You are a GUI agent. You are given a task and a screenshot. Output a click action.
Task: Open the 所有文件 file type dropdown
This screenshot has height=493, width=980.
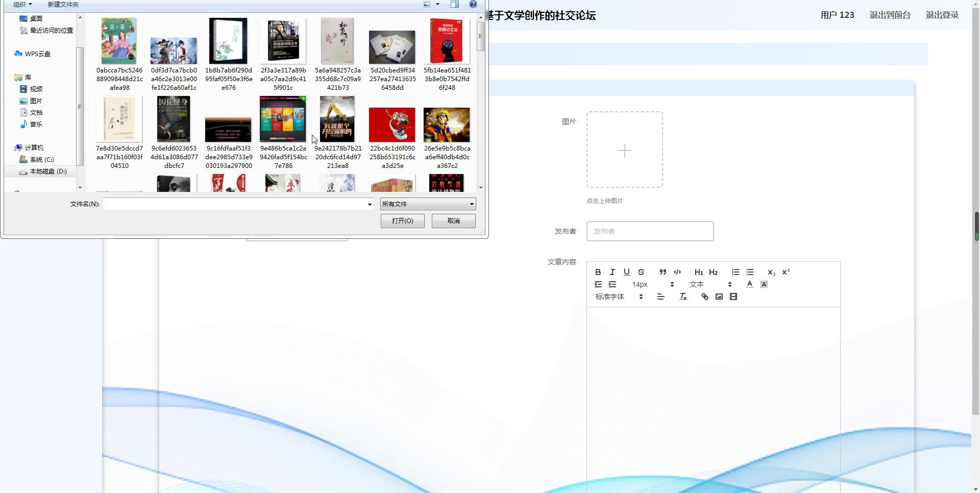(428, 204)
